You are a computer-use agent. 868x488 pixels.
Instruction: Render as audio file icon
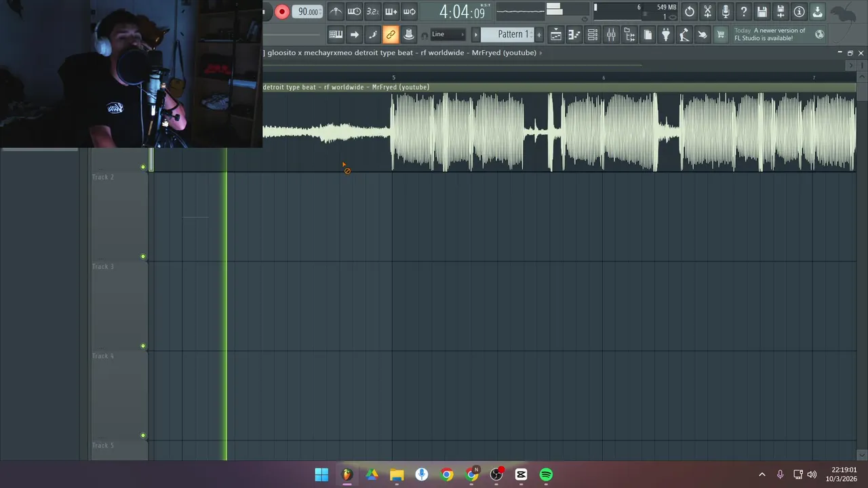pyautogui.click(x=781, y=12)
